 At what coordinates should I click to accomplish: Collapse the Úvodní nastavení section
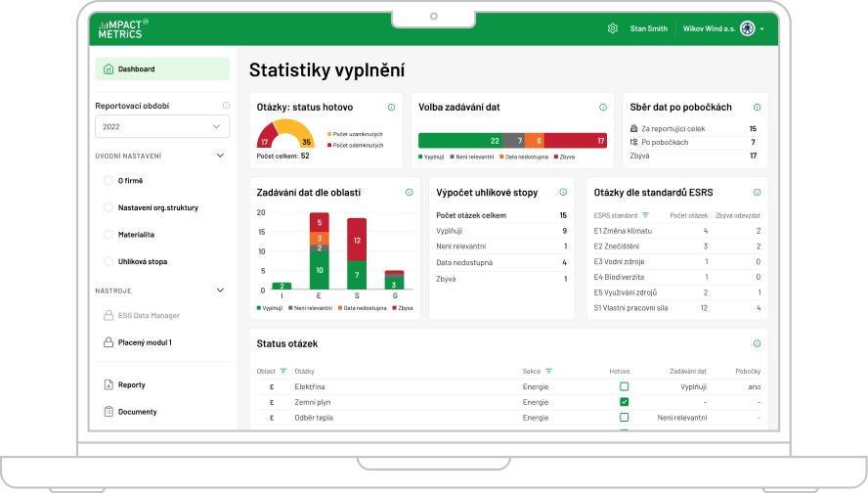(220, 156)
